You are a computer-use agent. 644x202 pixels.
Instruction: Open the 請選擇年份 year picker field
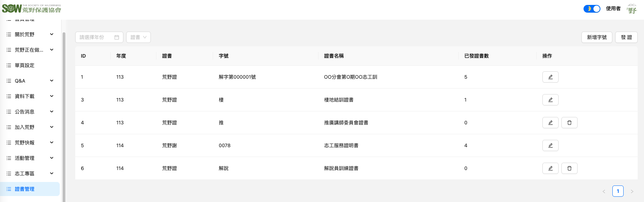click(x=99, y=37)
